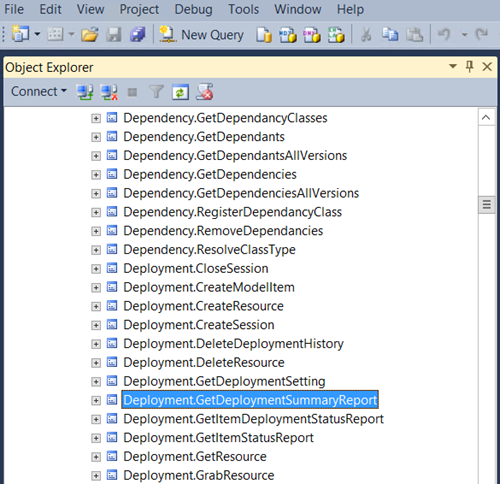The image size is (500, 484).
Task: Expand Deployment.GetDeploymentSummaryReport node
Action: 96,400
